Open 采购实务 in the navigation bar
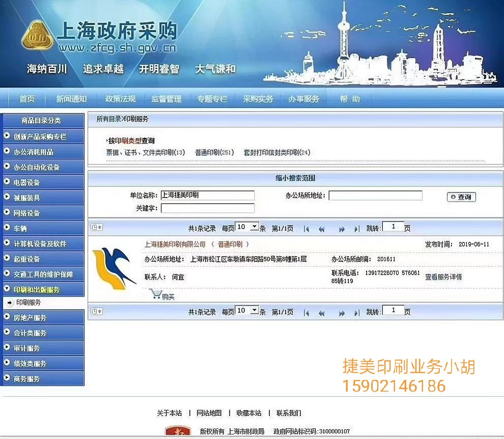 click(x=258, y=99)
